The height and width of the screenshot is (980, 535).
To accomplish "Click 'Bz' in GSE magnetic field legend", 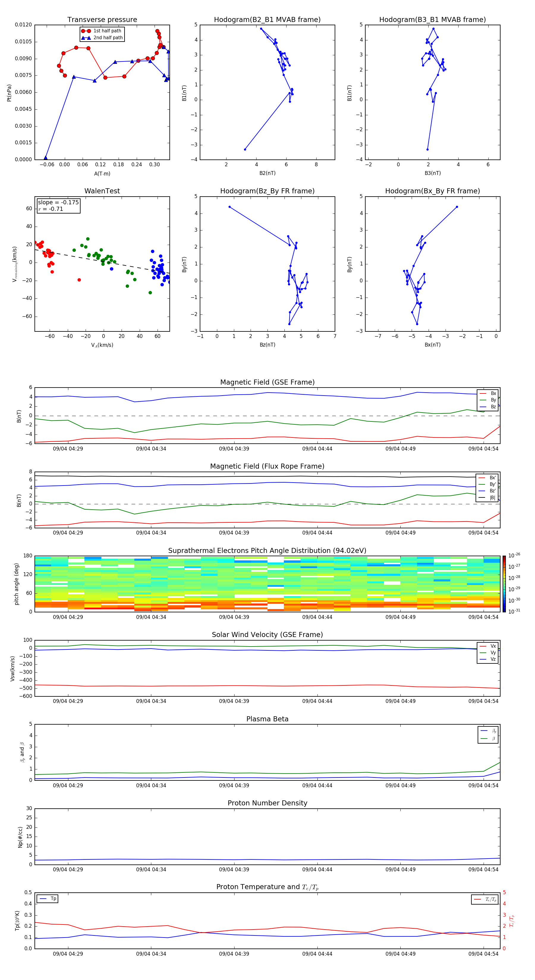I will [488, 407].
